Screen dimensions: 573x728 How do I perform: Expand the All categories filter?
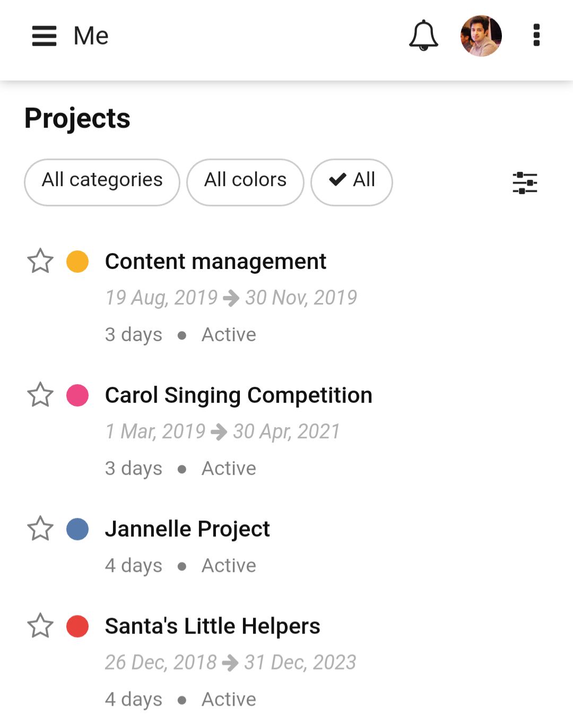[x=102, y=182]
